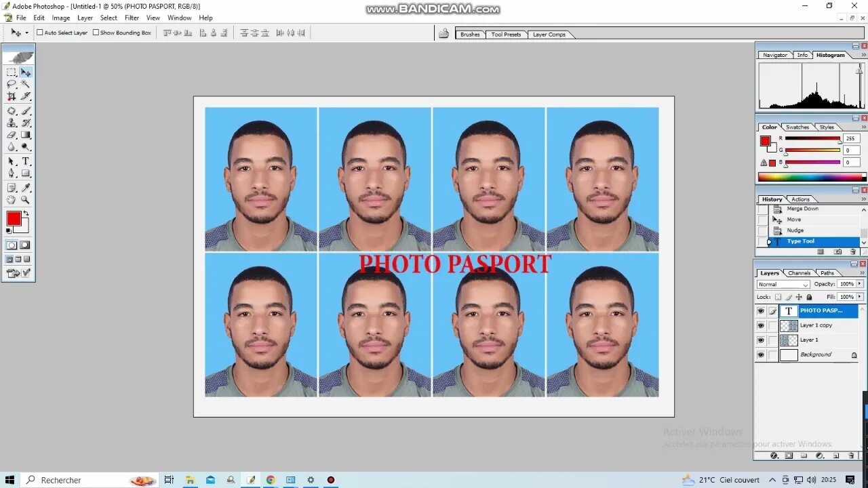Open the Fill slider arrow
The height and width of the screenshot is (488, 868).
[861, 297]
